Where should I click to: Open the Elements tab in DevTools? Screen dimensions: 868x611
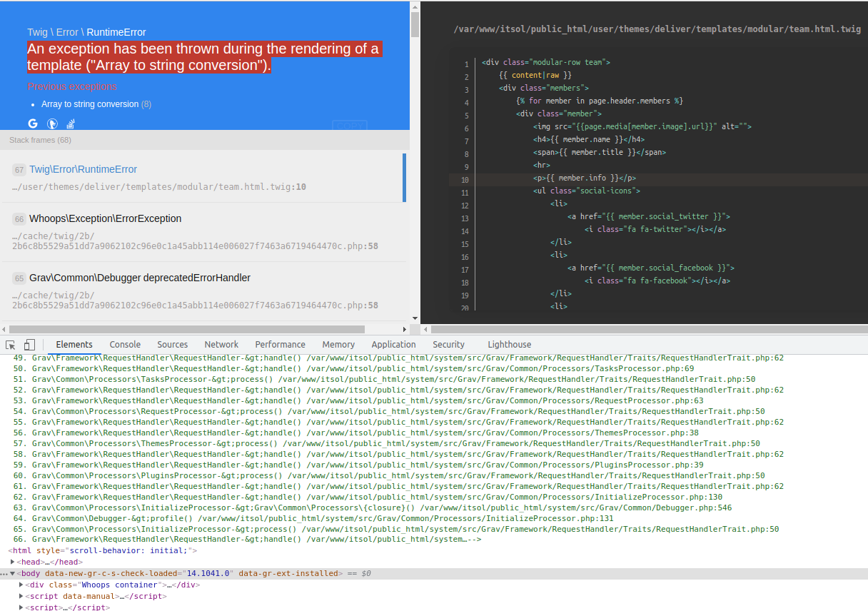(x=74, y=344)
